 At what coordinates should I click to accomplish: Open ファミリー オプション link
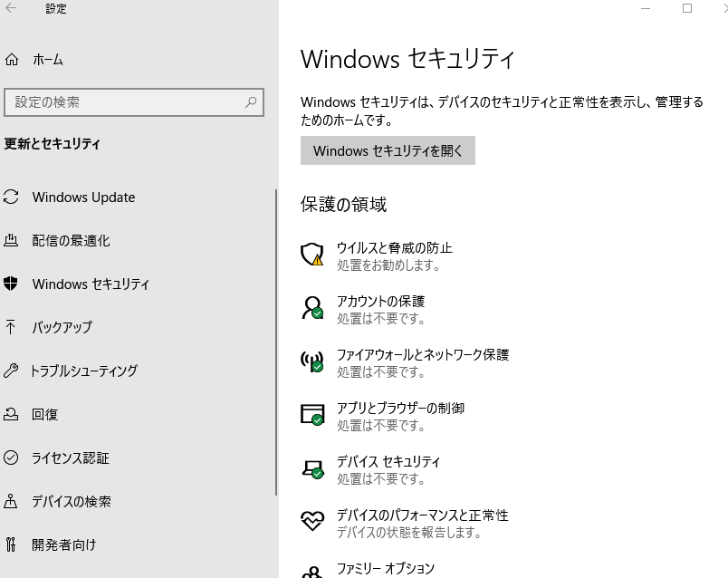pos(386,568)
